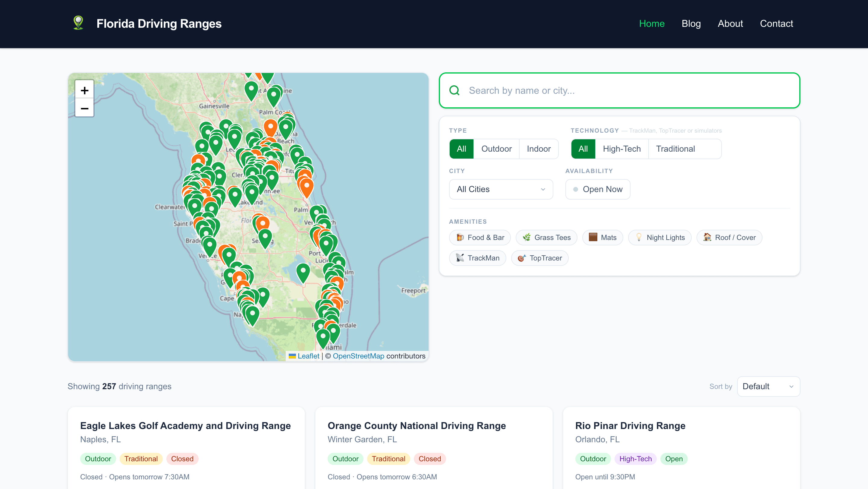Open the OpenStreetMap link
This screenshot has height=489, width=868.
point(358,356)
